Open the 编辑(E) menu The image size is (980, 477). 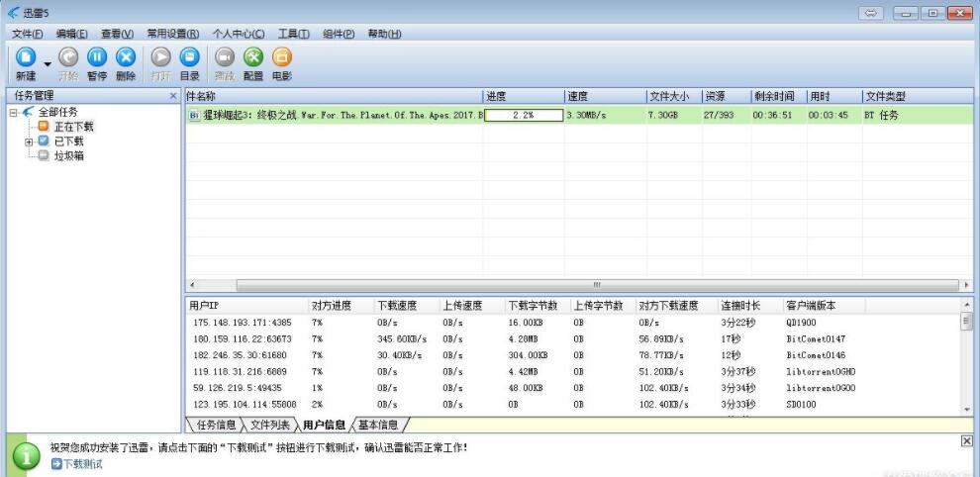point(72,34)
